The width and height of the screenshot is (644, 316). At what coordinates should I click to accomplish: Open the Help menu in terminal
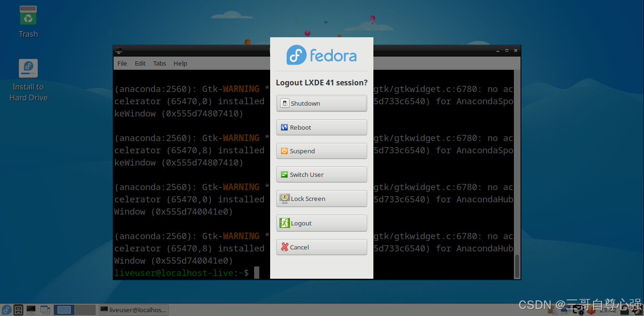[180, 63]
